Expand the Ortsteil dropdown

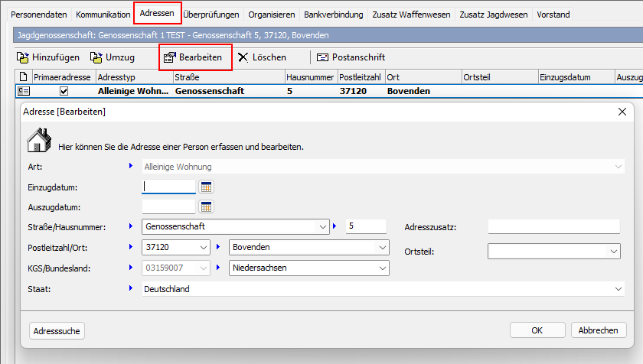pos(613,251)
